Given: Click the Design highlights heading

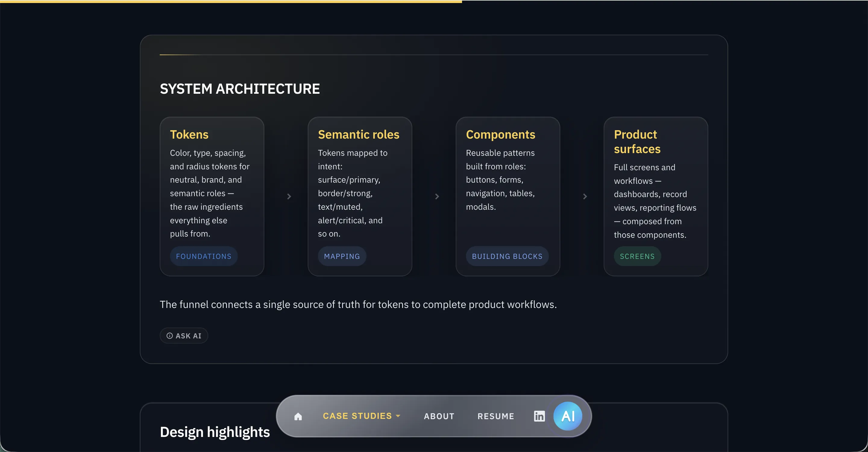Looking at the screenshot, I should coord(215,432).
